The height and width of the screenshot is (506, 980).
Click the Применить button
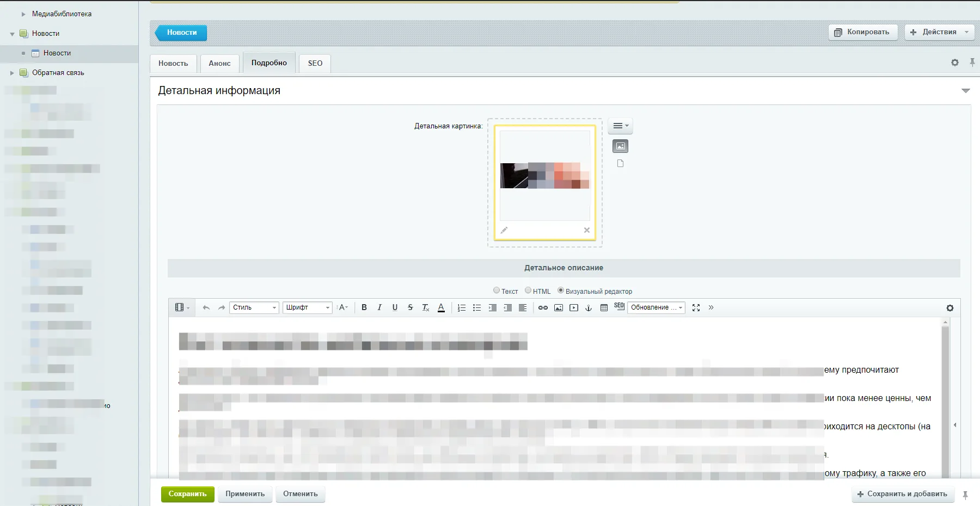[x=245, y=494]
